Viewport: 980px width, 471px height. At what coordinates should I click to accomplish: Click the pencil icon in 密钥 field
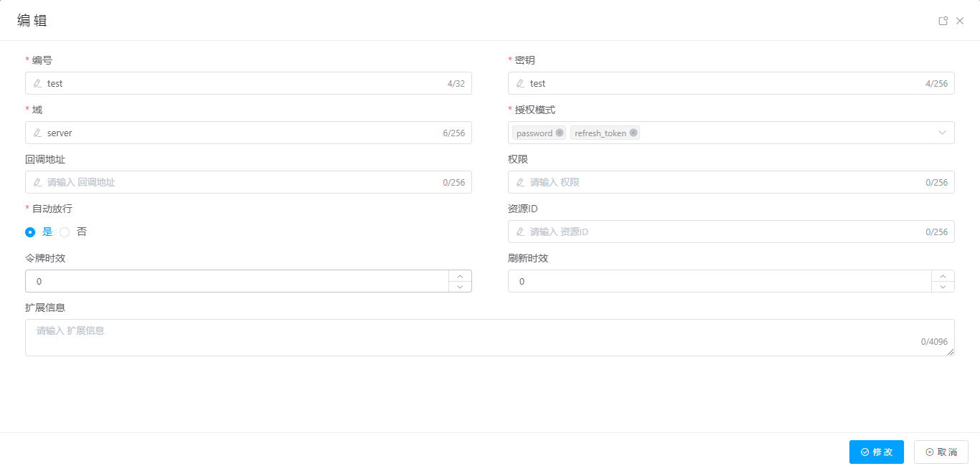click(520, 83)
